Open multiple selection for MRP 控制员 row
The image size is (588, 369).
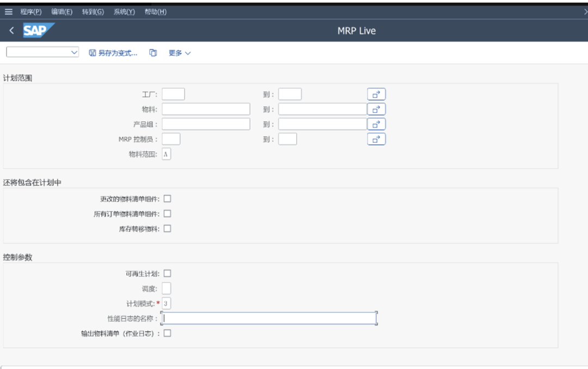376,139
